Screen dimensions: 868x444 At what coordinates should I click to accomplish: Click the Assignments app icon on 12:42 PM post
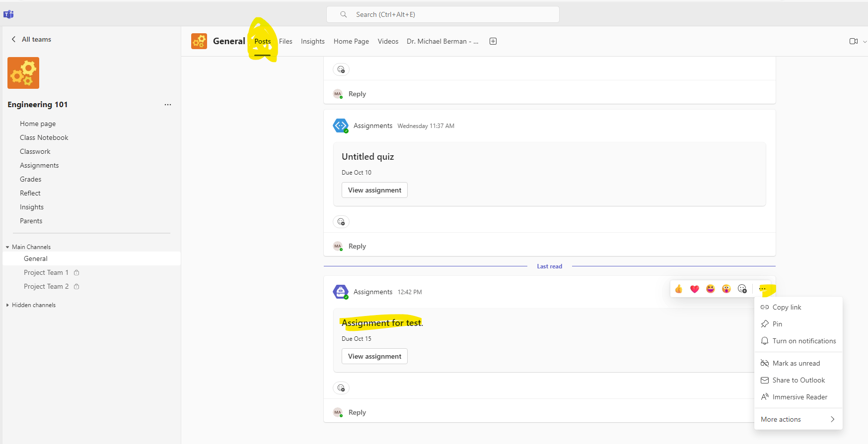[341, 292]
